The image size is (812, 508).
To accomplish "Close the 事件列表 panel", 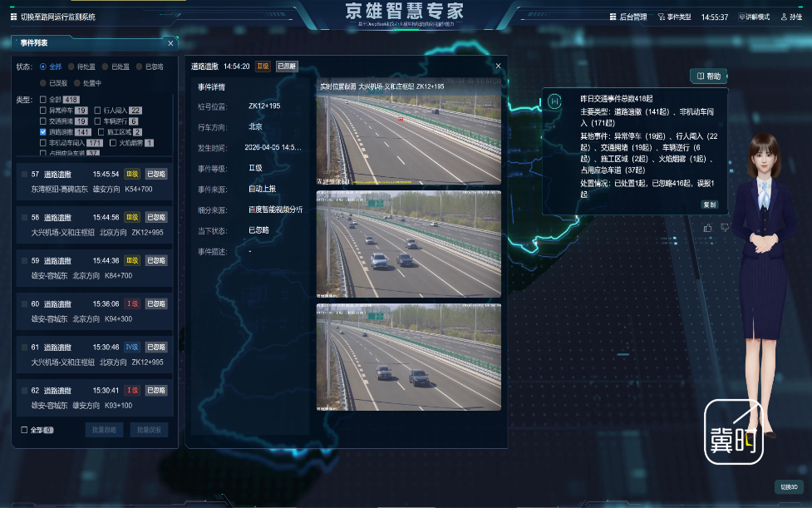I will pos(170,43).
